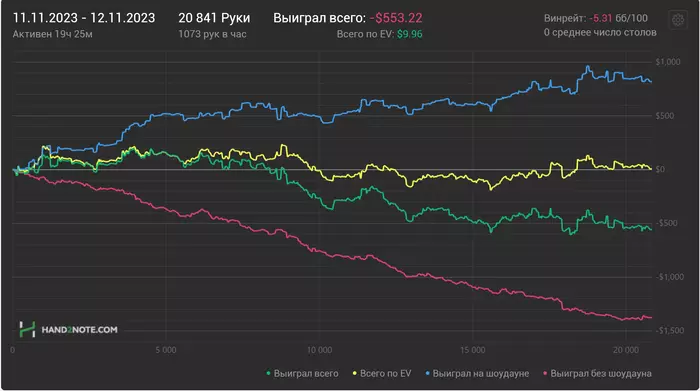Click the blue dot beside 'Выиграл на шоудауне'
The width and height of the screenshot is (700, 391).
pyautogui.click(x=428, y=373)
